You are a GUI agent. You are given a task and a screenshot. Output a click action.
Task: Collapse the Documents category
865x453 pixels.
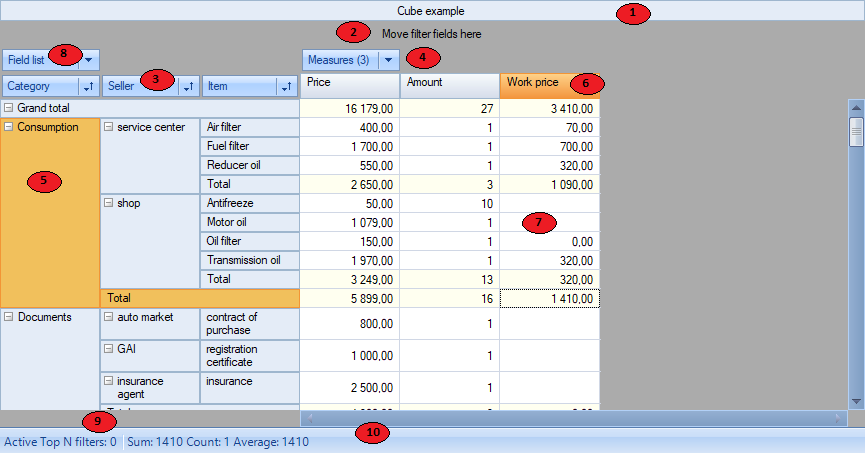(9, 317)
